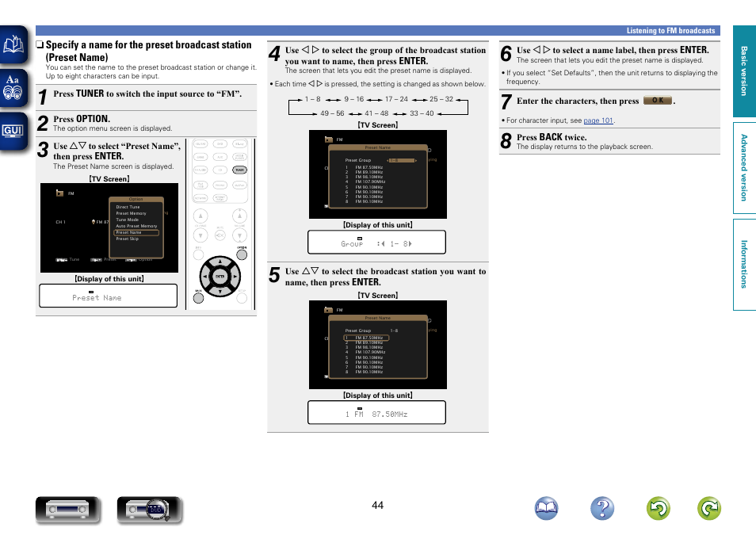Screen dimensions: 756x535
Task: Go back with green undo arrow
Action: [x=658, y=508]
